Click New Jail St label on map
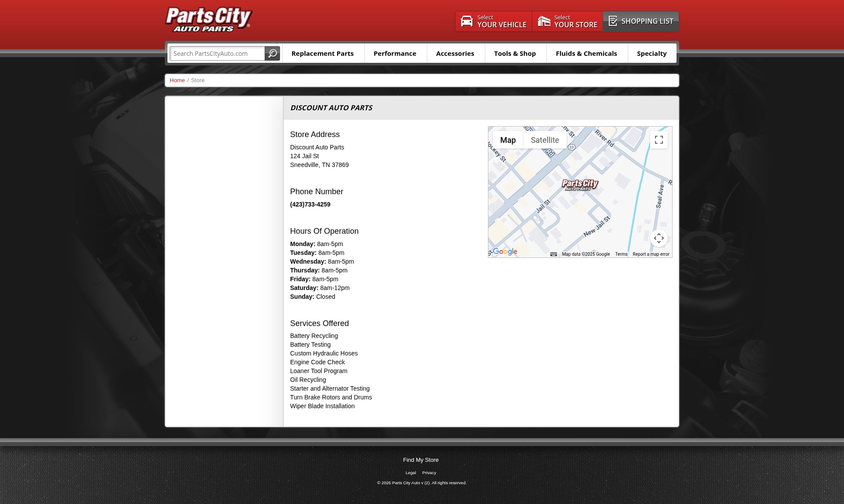Image resolution: width=844 pixels, height=504 pixels. click(x=597, y=227)
